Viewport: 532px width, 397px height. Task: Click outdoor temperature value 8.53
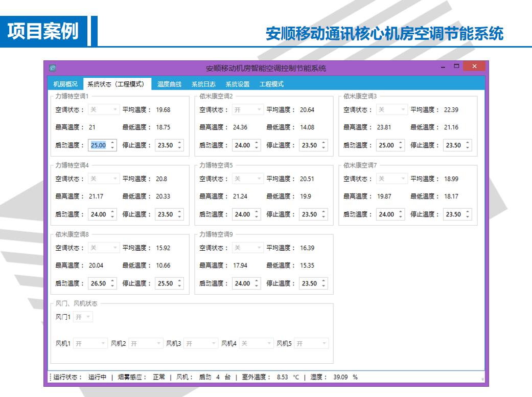282,377
